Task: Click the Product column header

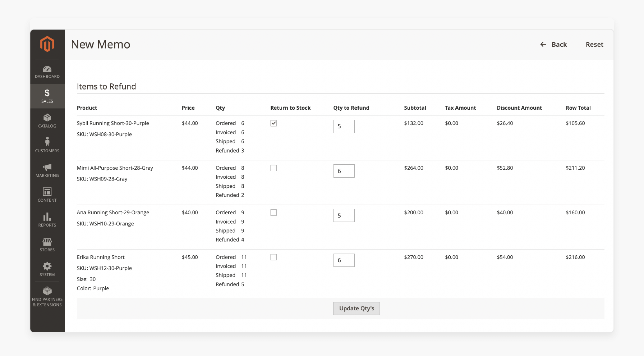Action: [87, 108]
